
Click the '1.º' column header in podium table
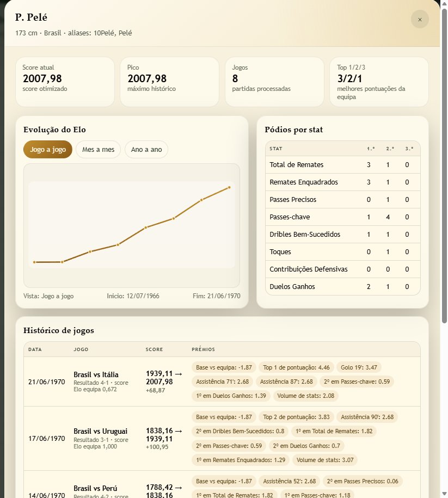coord(371,149)
